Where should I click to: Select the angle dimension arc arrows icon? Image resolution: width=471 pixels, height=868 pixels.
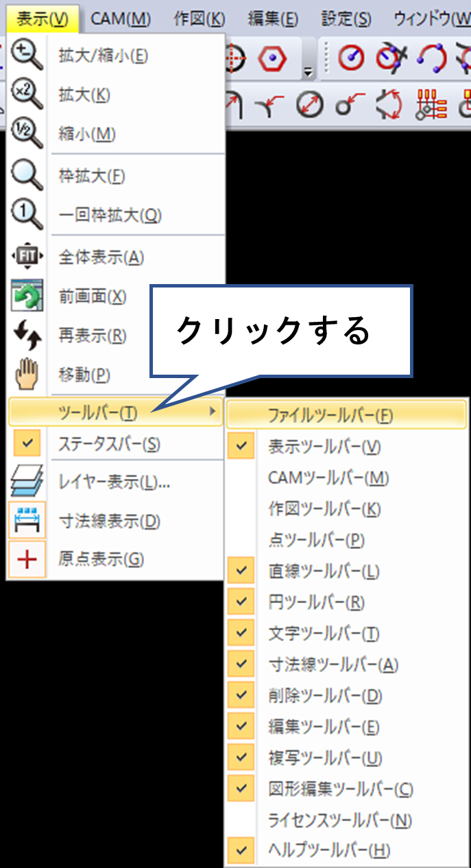391,105
